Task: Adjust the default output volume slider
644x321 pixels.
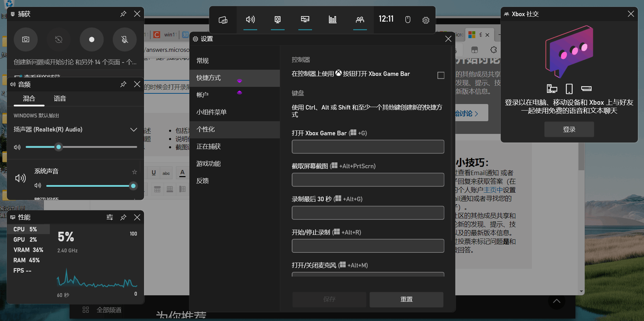Action: [x=81, y=147]
